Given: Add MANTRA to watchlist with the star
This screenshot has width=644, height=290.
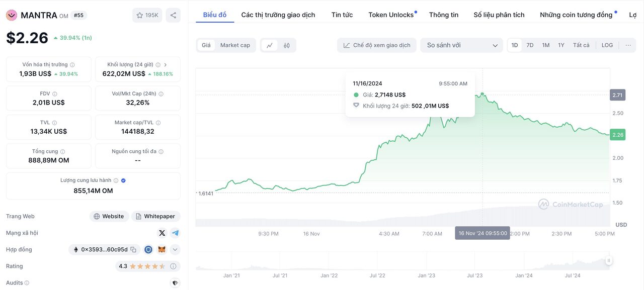Looking at the screenshot, I should (139, 15).
